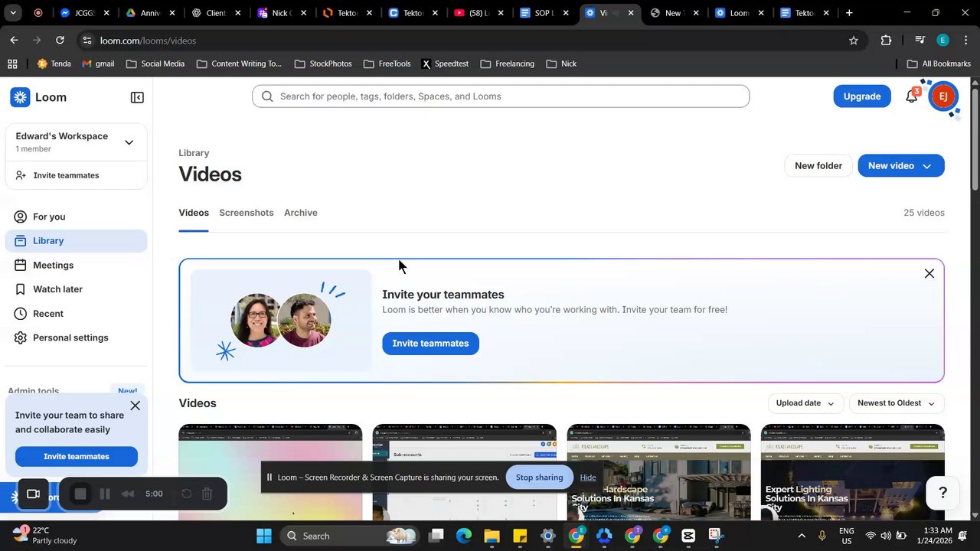980x551 pixels.
Task: Open the notifications bell
Action: pos(911,96)
